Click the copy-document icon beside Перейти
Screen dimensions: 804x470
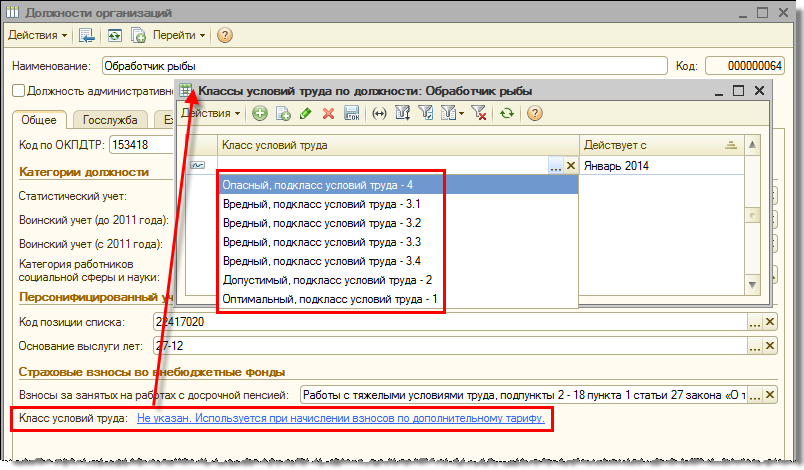(x=138, y=35)
